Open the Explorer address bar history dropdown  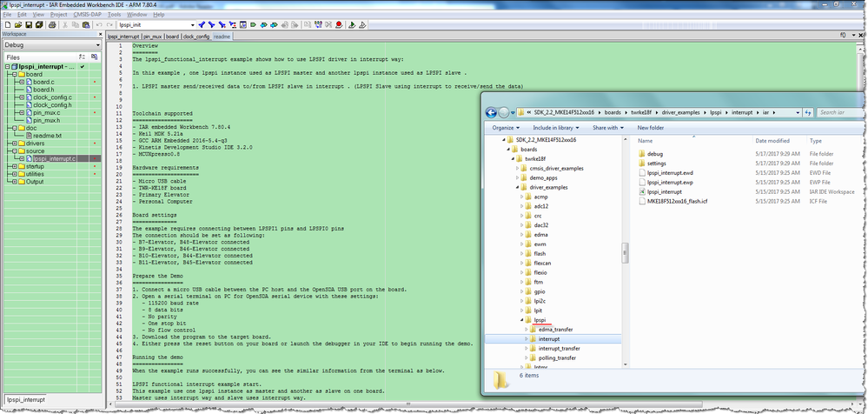pos(798,112)
